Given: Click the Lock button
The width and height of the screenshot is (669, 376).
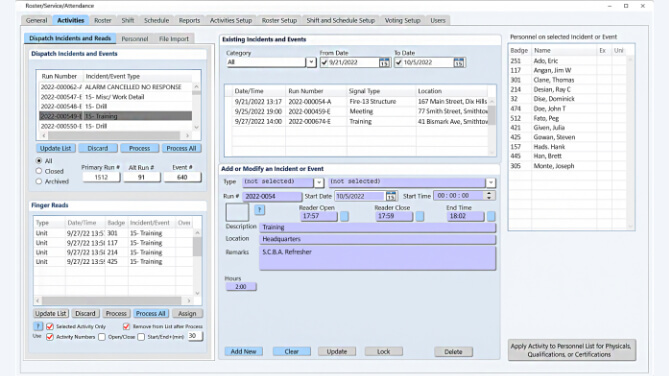Looking at the screenshot, I should [384, 351].
